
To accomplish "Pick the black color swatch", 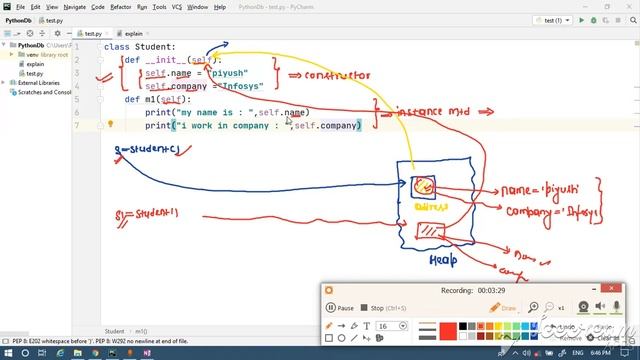I will 463,326.
